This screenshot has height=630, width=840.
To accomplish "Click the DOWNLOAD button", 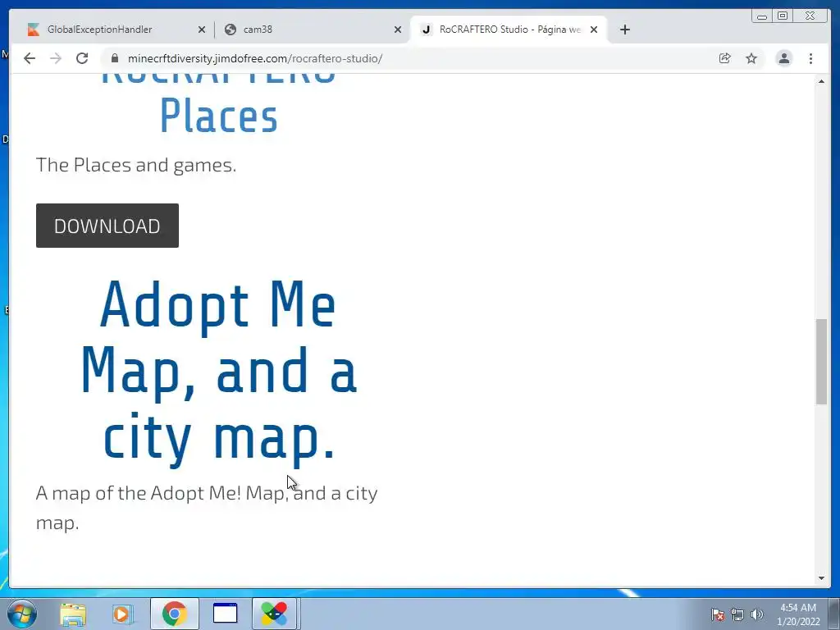I will tap(107, 226).
